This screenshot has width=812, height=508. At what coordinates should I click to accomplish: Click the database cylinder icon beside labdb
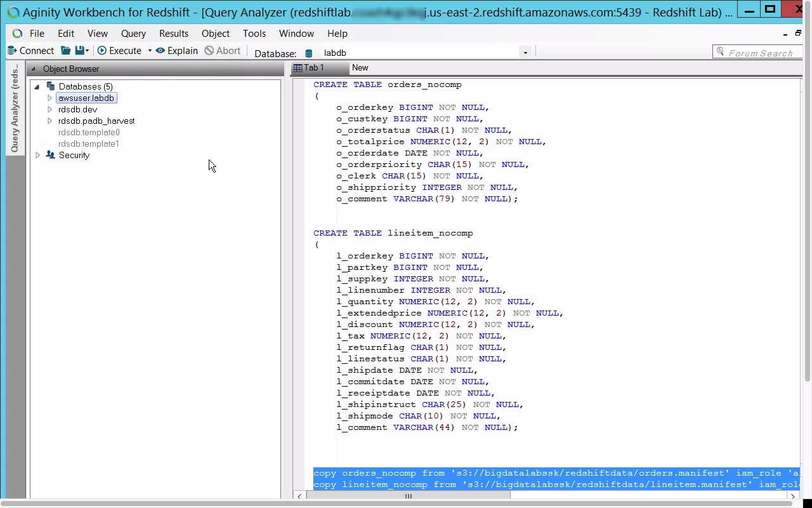pyautogui.click(x=309, y=53)
